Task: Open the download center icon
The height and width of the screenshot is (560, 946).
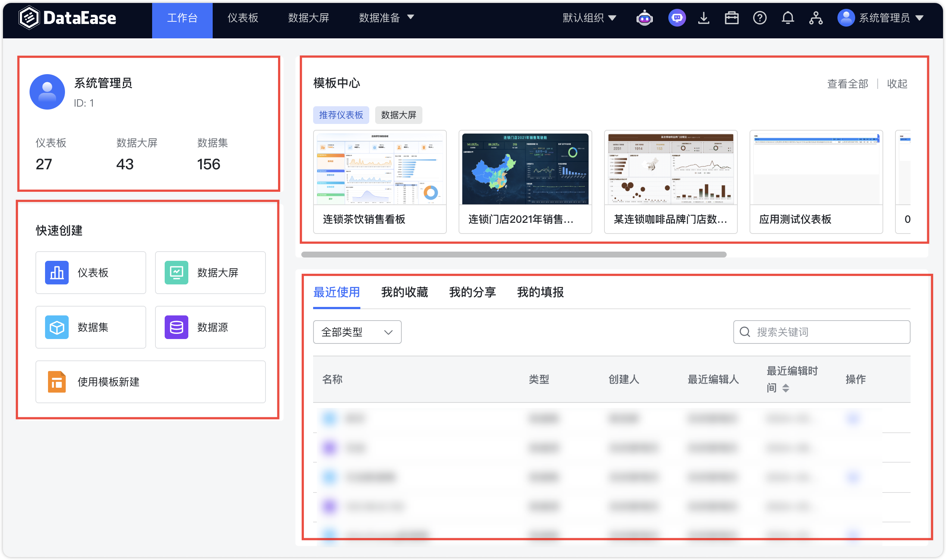Action: point(703,17)
